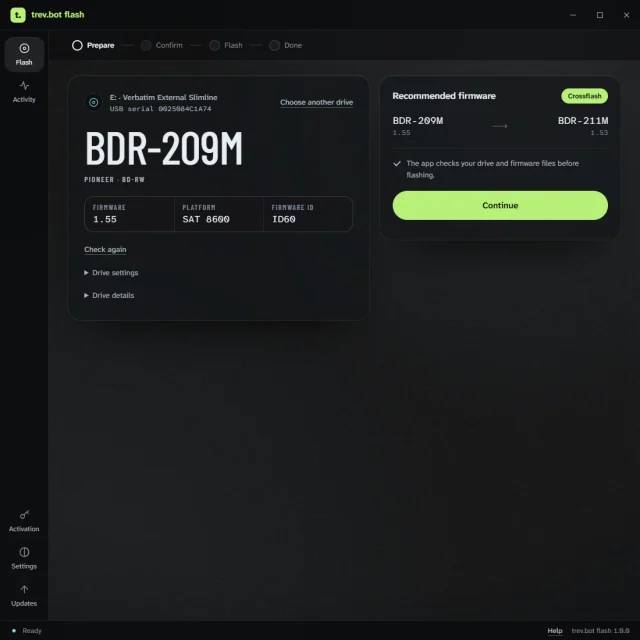Click the PIONEER · BD-RW label
640x640 pixels.
coord(114,180)
